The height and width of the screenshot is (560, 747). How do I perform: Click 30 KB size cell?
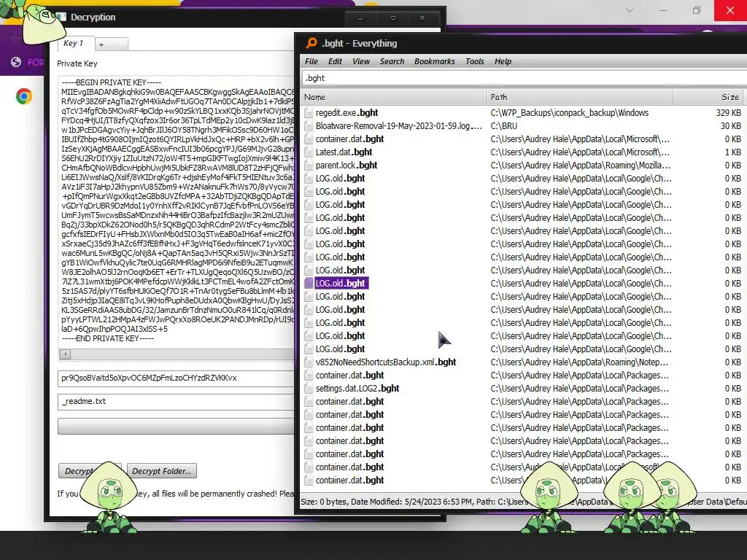731,126
